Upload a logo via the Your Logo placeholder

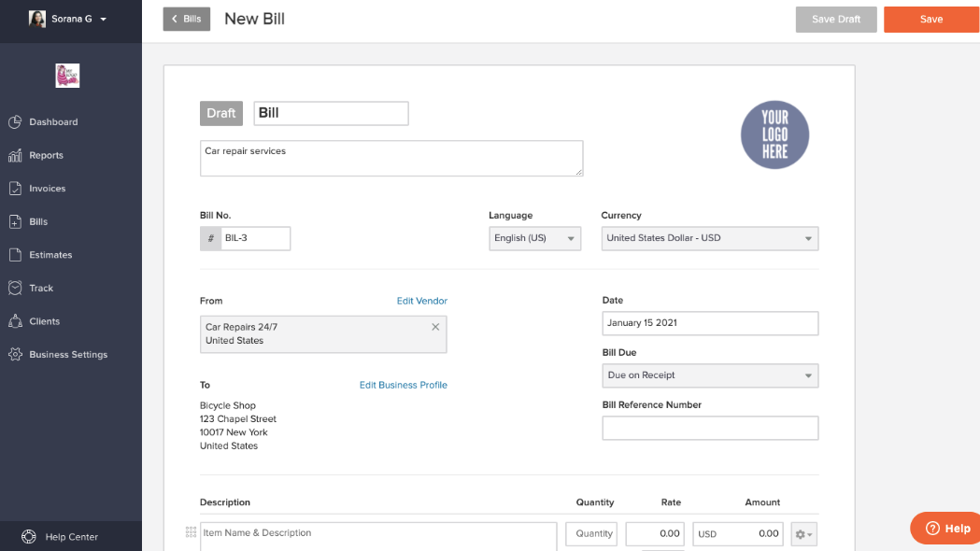[x=774, y=134]
